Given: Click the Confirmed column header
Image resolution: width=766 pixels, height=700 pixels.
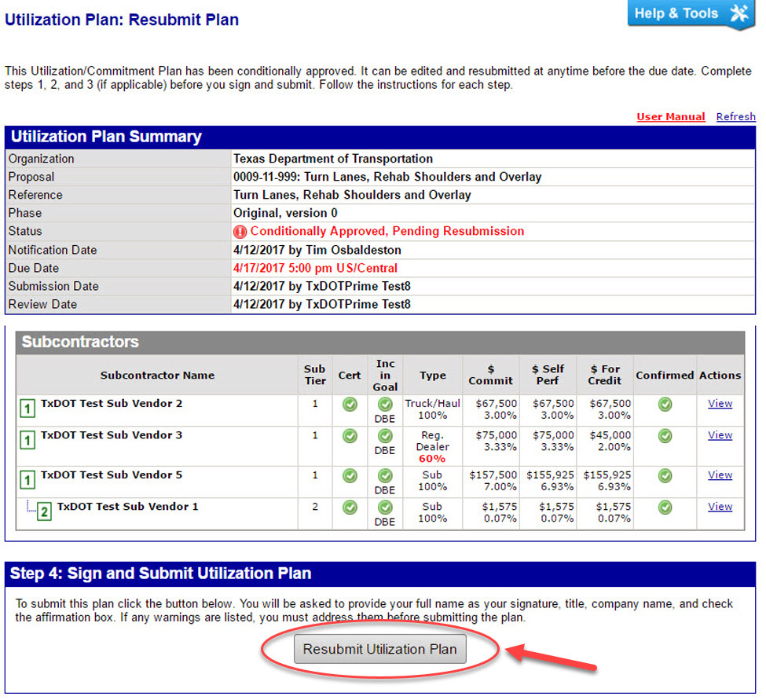Looking at the screenshot, I should [665, 376].
